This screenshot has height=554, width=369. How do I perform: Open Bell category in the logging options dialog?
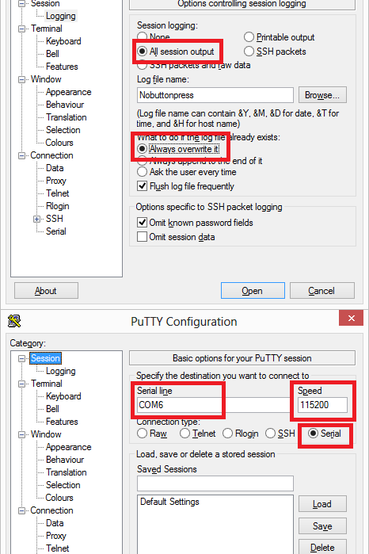(52, 54)
